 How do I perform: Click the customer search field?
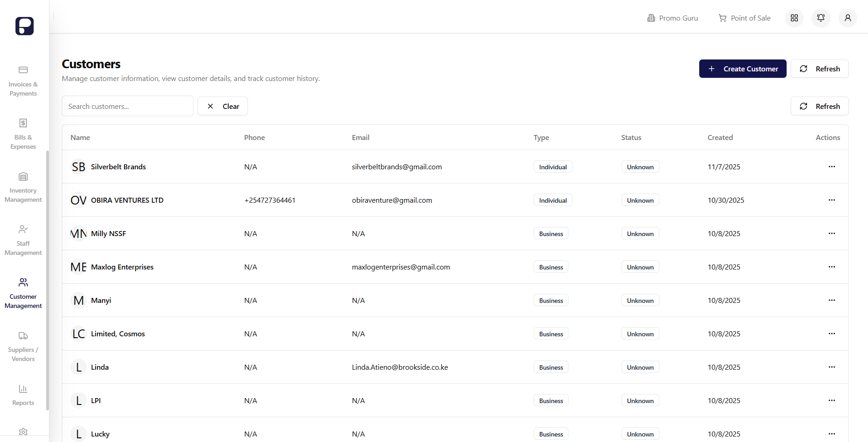[x=127, y=106]
